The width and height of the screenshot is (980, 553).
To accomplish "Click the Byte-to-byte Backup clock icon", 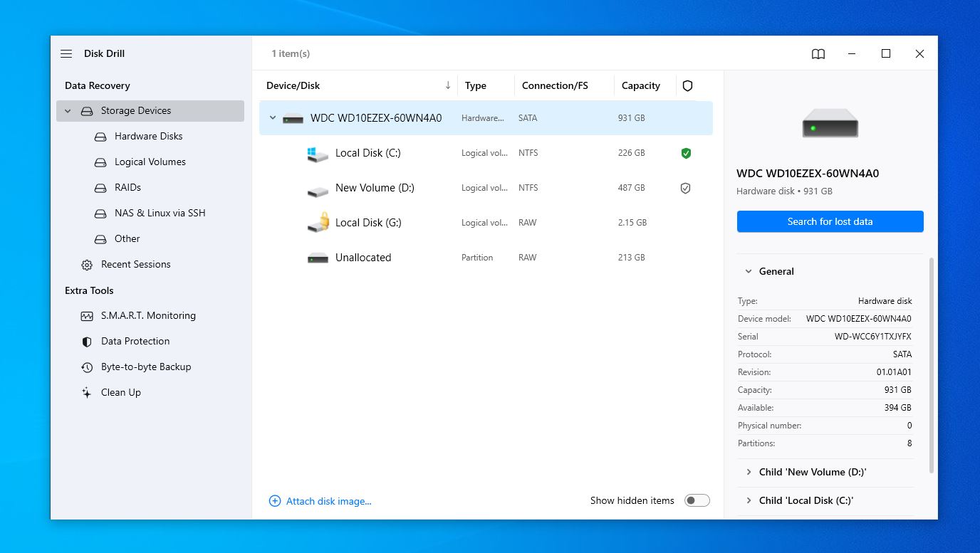I will coord(87,367).
